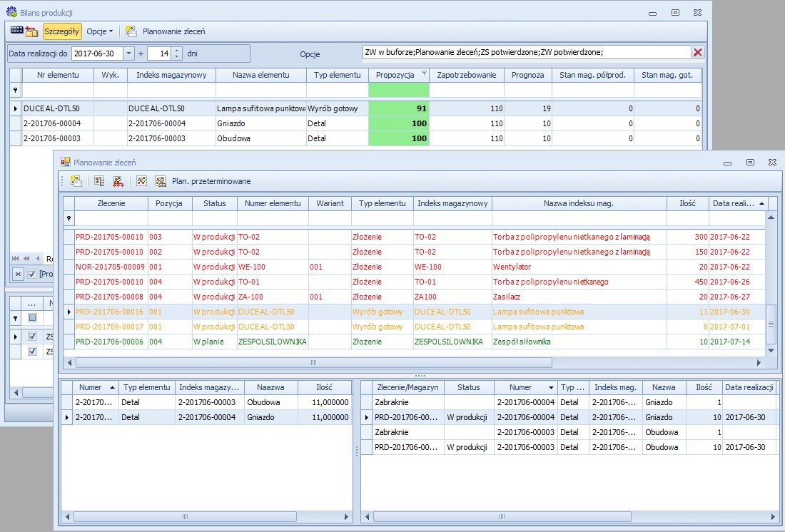
Task: Uncheck the second ZS row checkbox
Action: pos(32,351)
